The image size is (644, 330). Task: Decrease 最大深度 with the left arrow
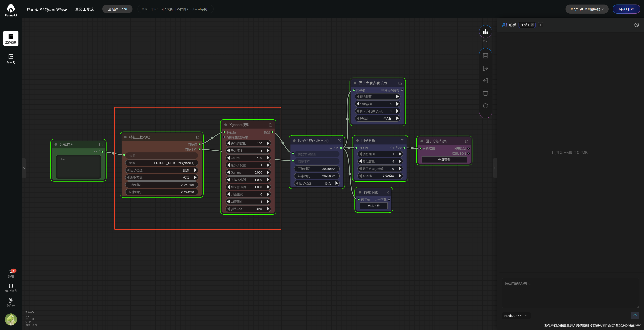[228, 151]
